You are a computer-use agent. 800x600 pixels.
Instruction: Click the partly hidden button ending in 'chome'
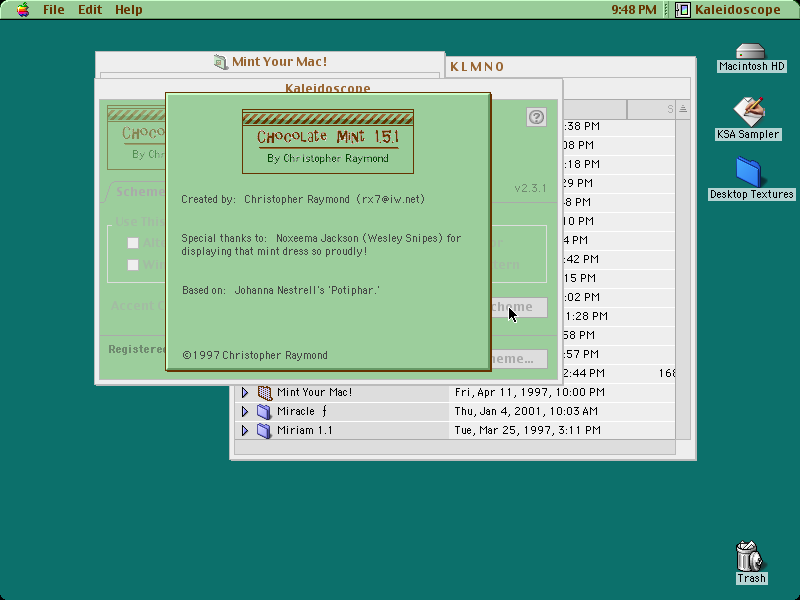click(519, 307)
